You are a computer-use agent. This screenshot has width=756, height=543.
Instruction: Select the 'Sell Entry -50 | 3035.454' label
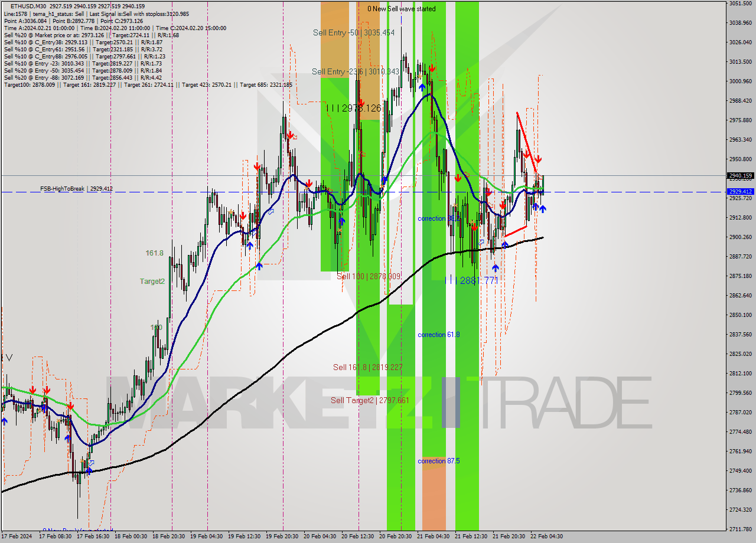[x=354, y=32]
